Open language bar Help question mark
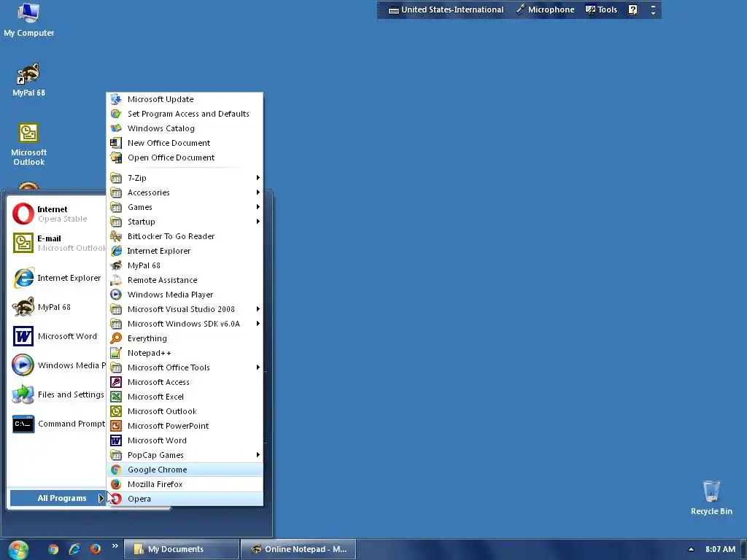This screenshot has width=747, height=560. click(632, 9)
